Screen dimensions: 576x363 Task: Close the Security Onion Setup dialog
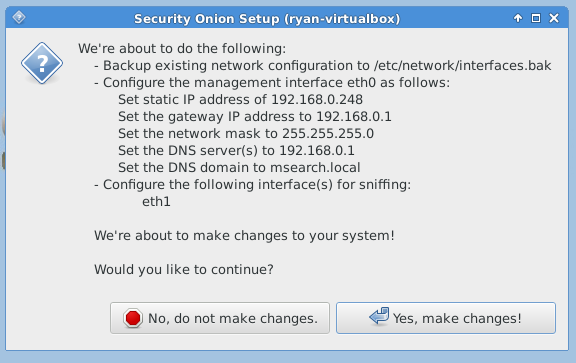click(x=554, y=18)
